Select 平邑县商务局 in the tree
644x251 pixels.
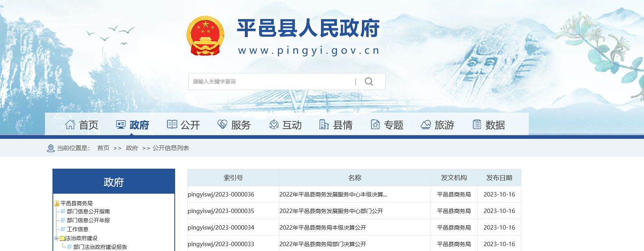coord(77,203)
